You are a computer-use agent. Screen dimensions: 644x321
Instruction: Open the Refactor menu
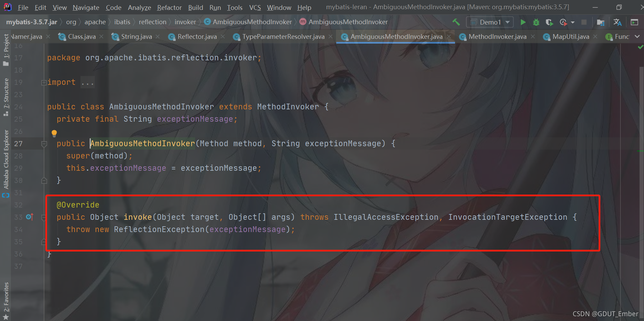pyautogui.click(x=170, y=7)
